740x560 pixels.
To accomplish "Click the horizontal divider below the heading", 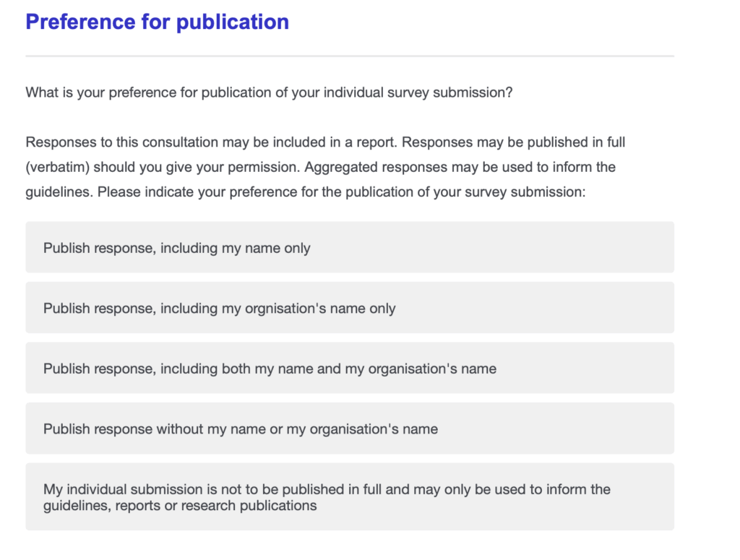I will pyautogui.click(x=350, y=56).
